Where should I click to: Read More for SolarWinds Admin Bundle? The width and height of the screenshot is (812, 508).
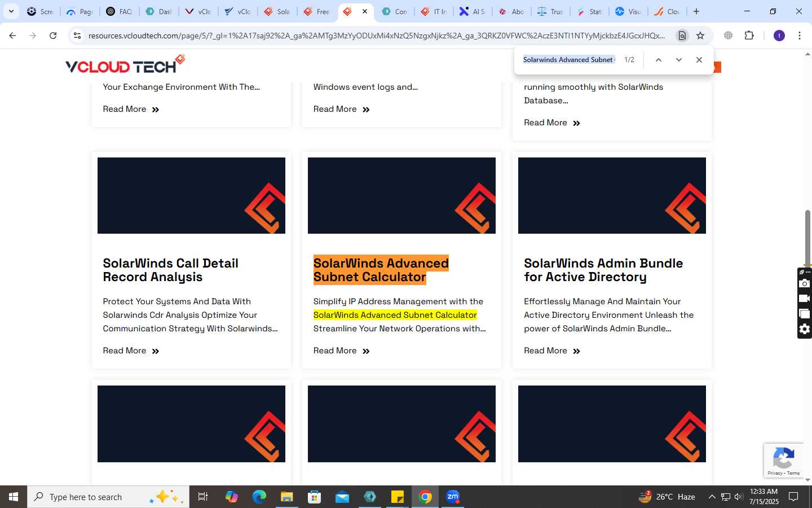coord(552,351)
